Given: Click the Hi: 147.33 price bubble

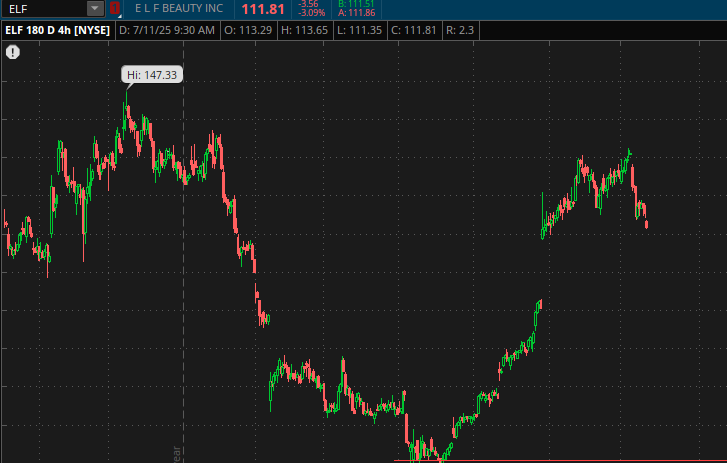Looking at the screenshot, I should coord(152,75).
